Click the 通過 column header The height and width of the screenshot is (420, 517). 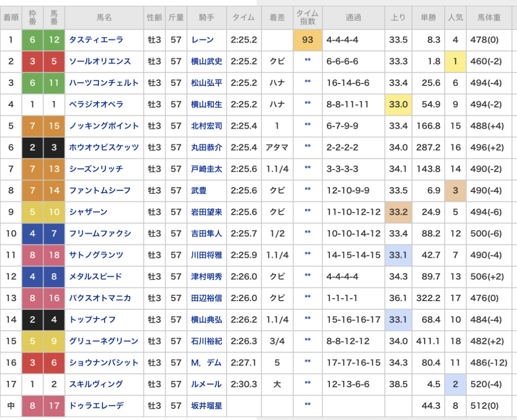click(353, 18)
